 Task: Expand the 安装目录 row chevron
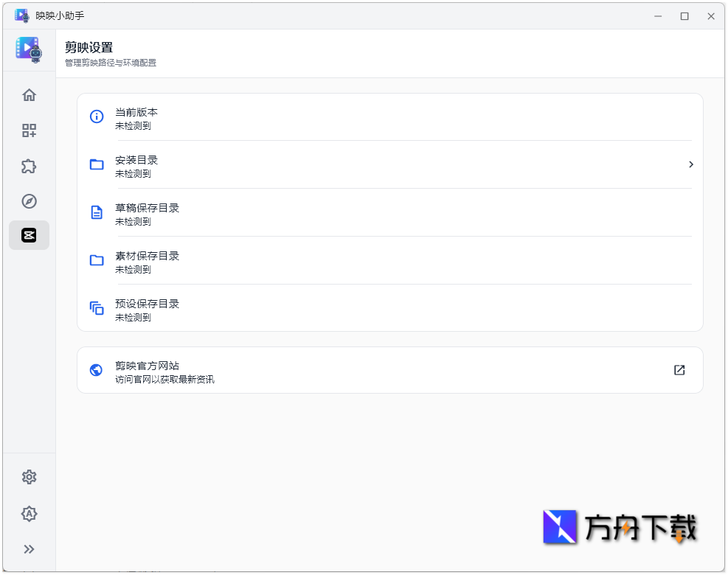pyautogui.click(x=691, y=164)
